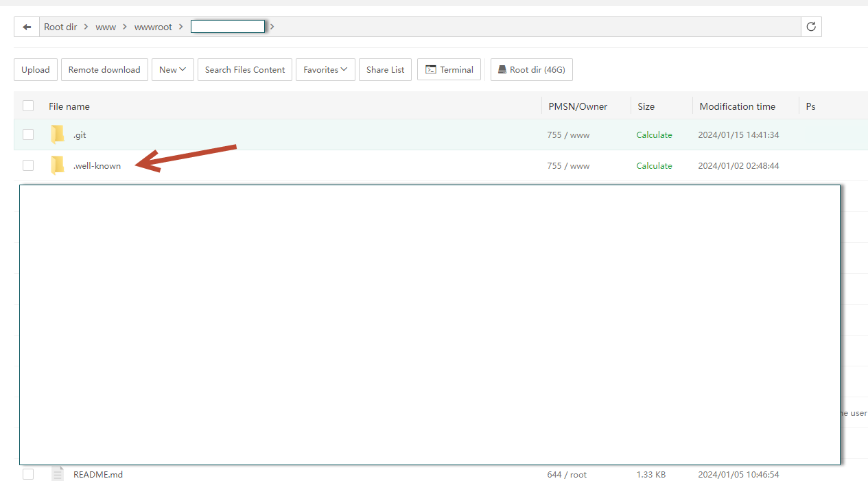Open the .git folder icon
Viewport: 868px width, 481px height.
[x=58, y=134]
